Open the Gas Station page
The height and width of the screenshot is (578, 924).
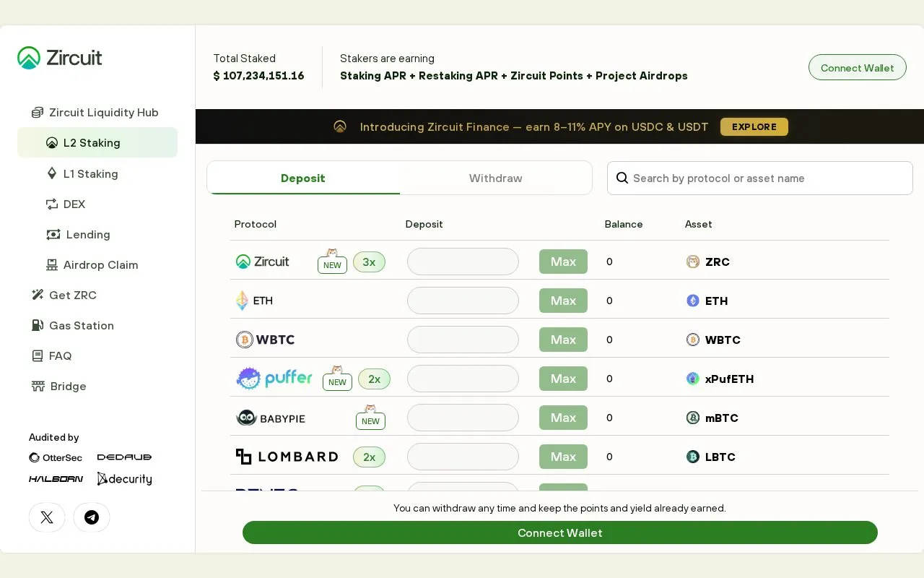72,325
